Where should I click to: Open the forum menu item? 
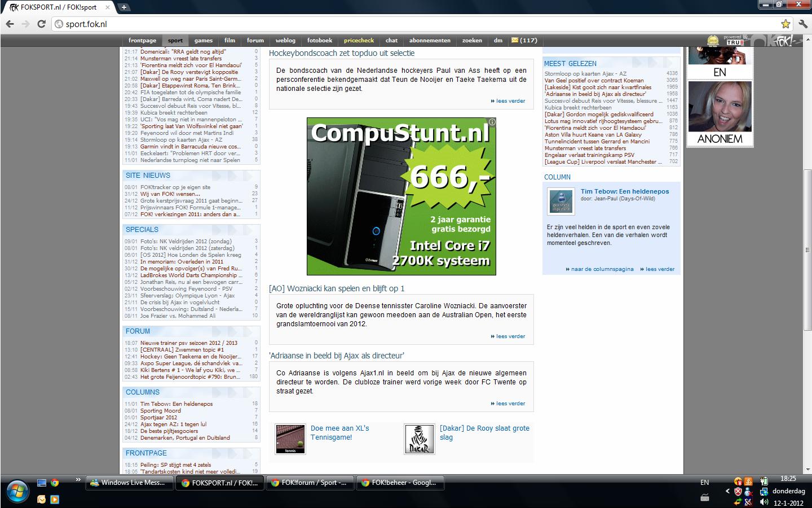pos(255,40)
